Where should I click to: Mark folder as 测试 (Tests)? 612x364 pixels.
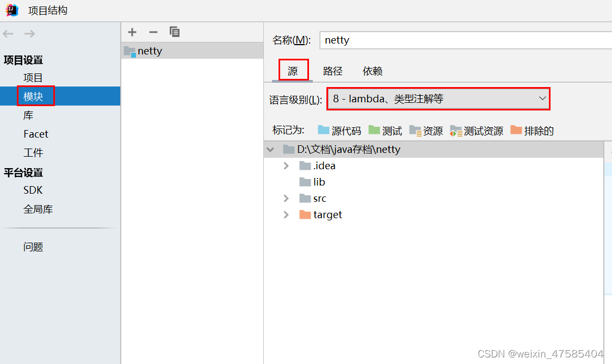[385, 131]
